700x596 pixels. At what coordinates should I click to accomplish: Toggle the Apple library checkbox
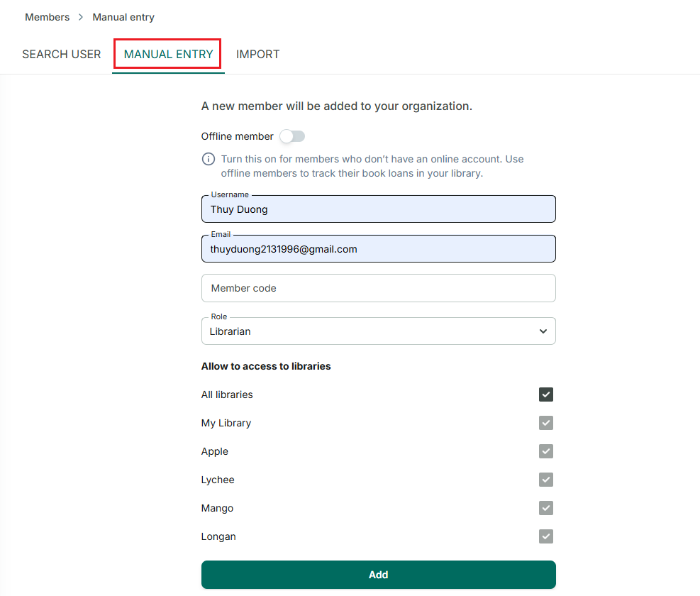tap(545, 451)
